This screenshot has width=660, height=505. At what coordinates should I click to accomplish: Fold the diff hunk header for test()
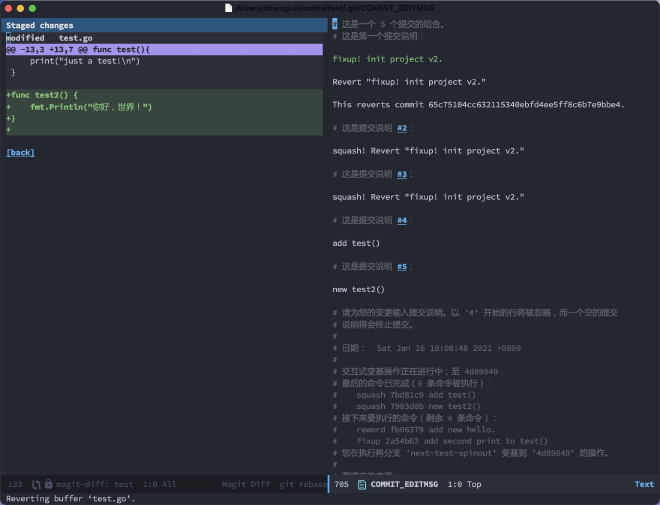tap(78, 49)
